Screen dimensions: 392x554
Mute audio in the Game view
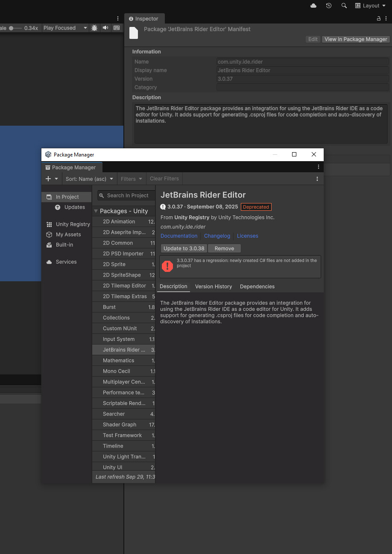[x=105, y=28]
